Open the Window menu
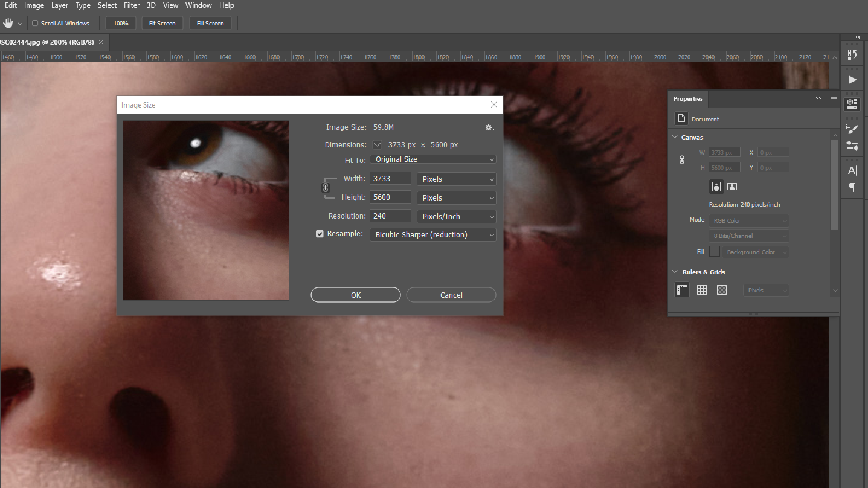The height and width of the screenshot is (488, 868). pyautogui.click(x=199, y=5)
